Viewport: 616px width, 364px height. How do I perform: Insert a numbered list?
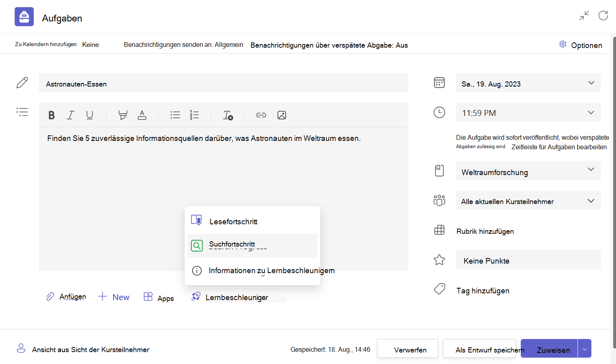click(194, 115)
